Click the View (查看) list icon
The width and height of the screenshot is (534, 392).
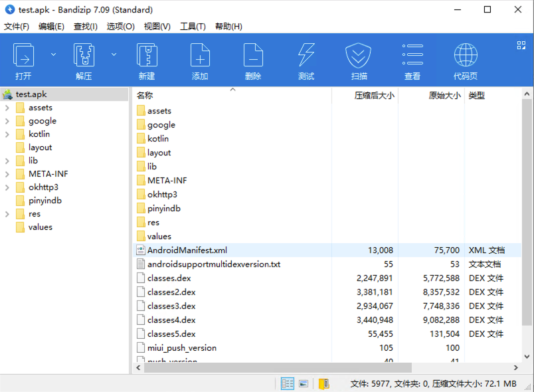pos(412,54)
